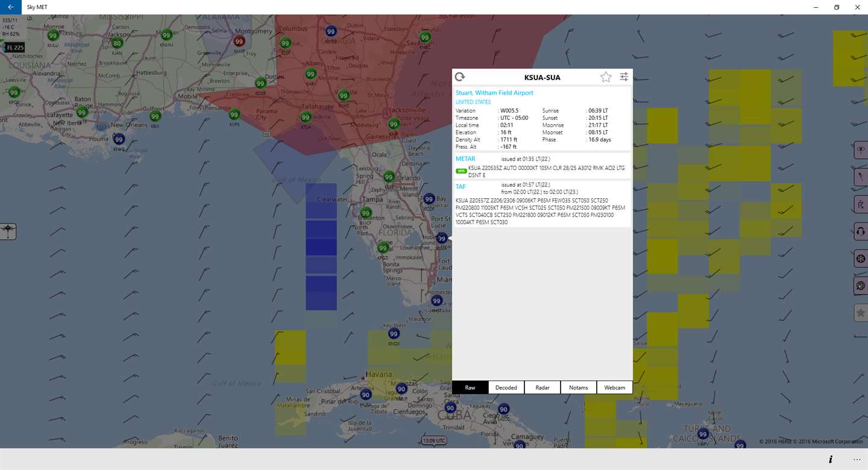
Task: Select the red 99 marker near Montgomery
Action: pos(239,42)
